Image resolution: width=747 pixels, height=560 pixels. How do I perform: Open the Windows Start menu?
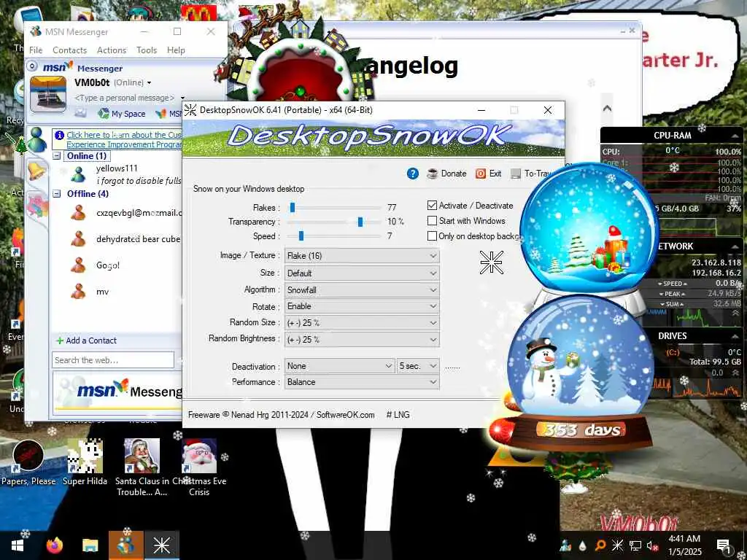pyautogui.click(x=18, y=545)
